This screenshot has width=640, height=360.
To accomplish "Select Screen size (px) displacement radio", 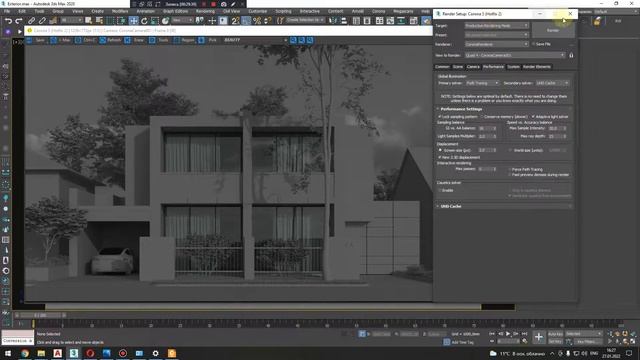I will point(440,150).
